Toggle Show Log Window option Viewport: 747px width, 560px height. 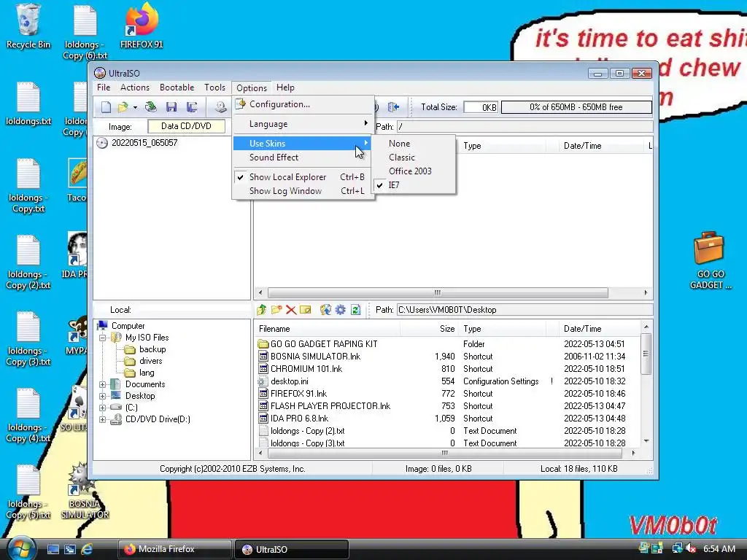tap(303, 191)
